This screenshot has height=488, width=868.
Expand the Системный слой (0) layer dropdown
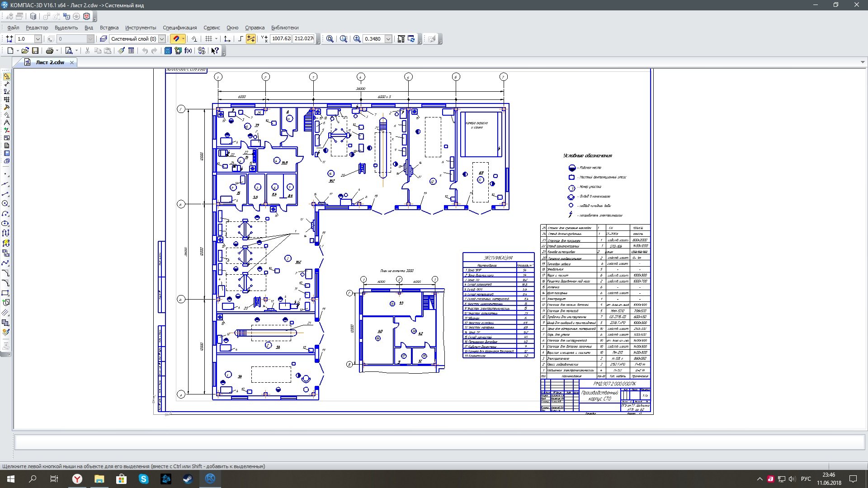[161, 39]
